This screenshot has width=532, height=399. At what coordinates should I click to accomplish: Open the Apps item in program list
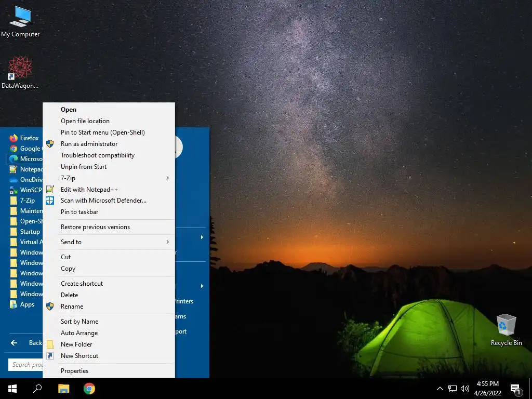(x=22, y=304)
